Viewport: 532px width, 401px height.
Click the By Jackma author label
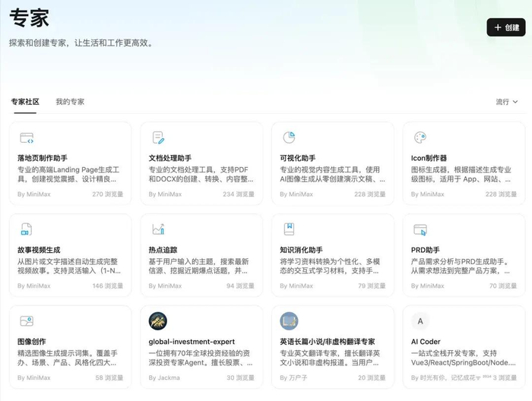tap(164, 377)
